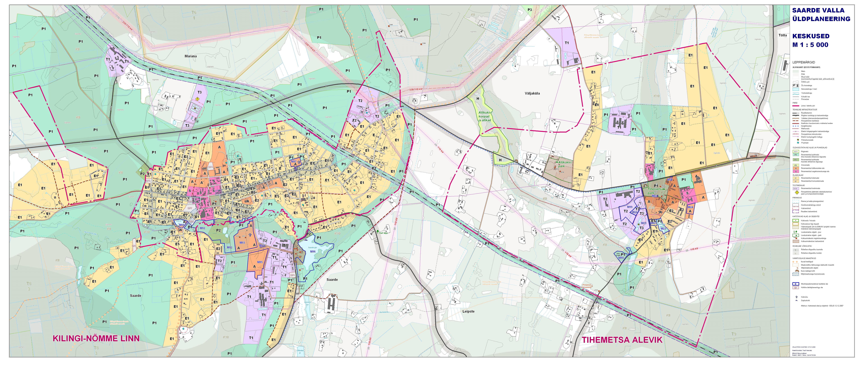Image resolution: width=868 pixels, height=381 pixels.
Task: Click the Looduskaitse objekt - park legend icon
Action: tap(796, 236)
